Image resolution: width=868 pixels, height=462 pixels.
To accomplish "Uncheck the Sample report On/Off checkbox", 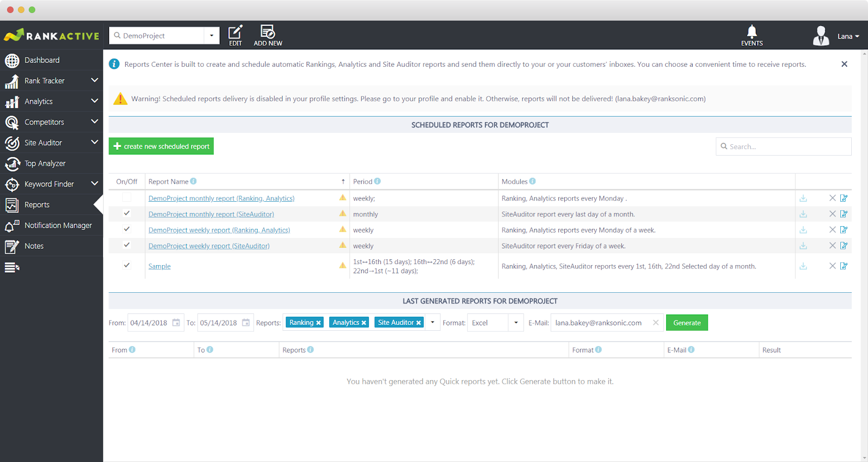I will pos(126,266).
